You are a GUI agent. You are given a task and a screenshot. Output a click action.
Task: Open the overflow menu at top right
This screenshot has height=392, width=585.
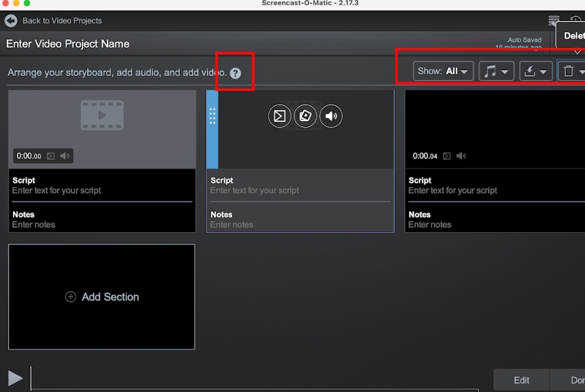pyautogui.click(x=553, y=20)
